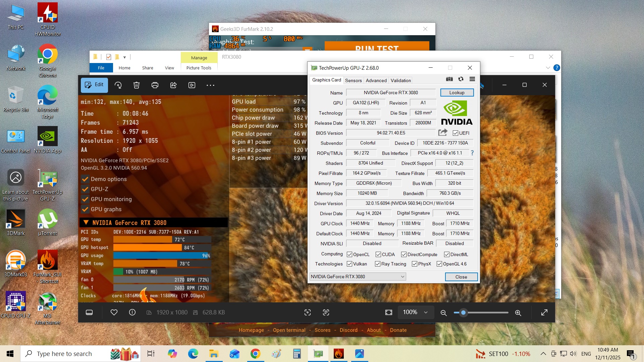Toggle the UEFI checkbox
The image size is (644, 362).
(x=455, y=133)
